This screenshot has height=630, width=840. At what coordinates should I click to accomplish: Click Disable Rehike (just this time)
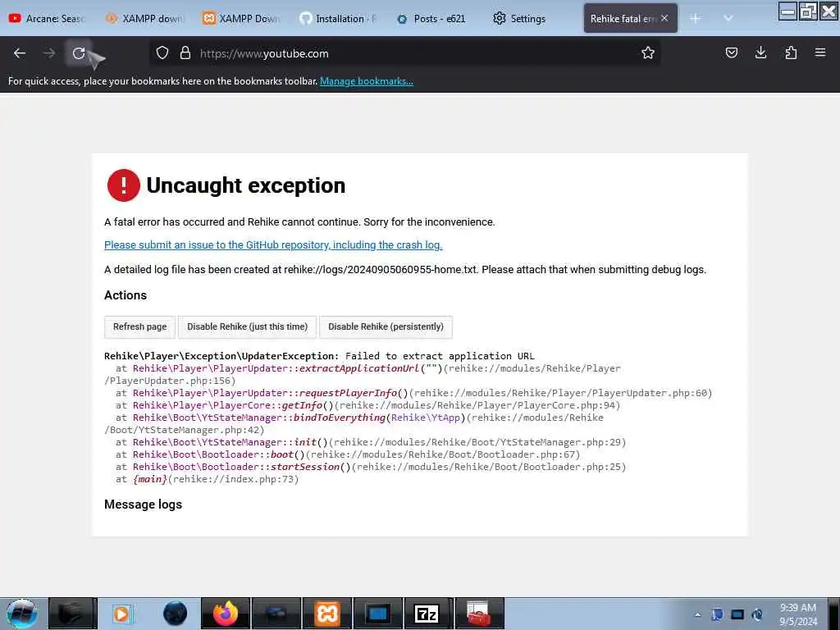click(x=247, y=326)
